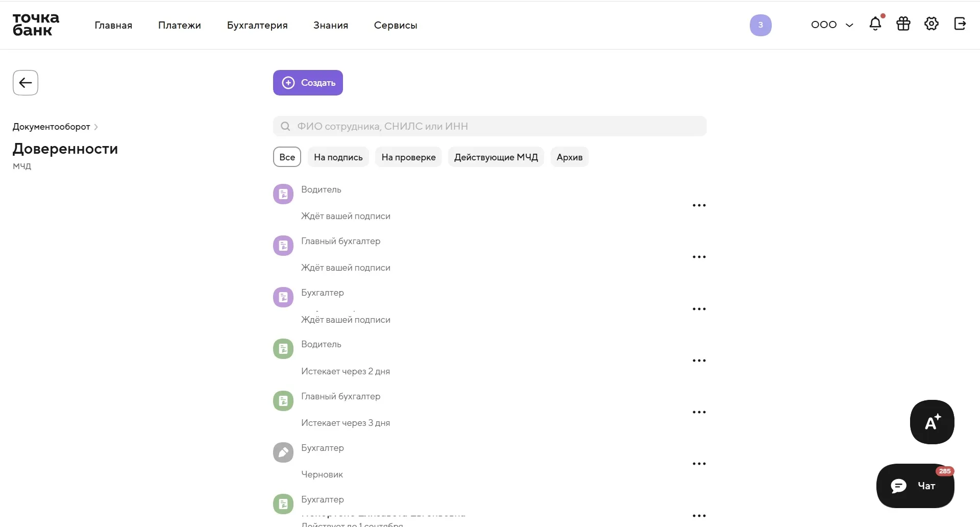Screen dimensions: 980x527
Task: Open more options for Главный бухгалтер awaiting signature
Action: tap(699, 257)
